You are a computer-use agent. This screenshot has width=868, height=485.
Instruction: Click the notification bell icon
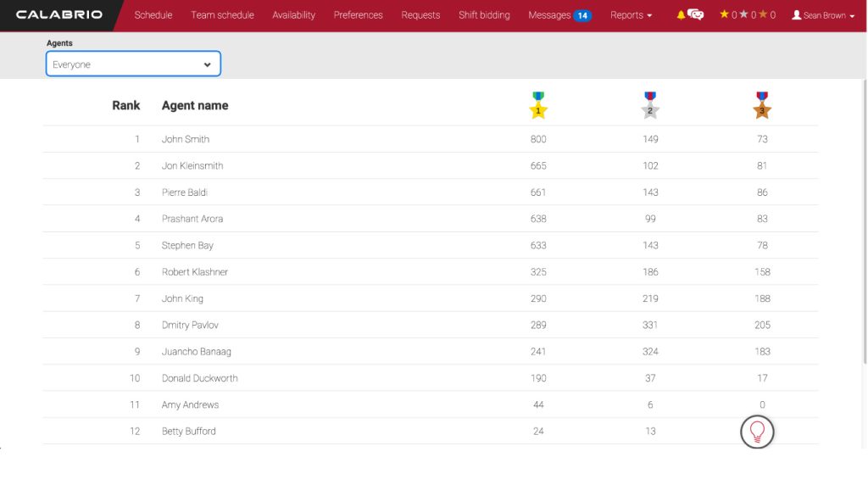[x=681, y=15]
